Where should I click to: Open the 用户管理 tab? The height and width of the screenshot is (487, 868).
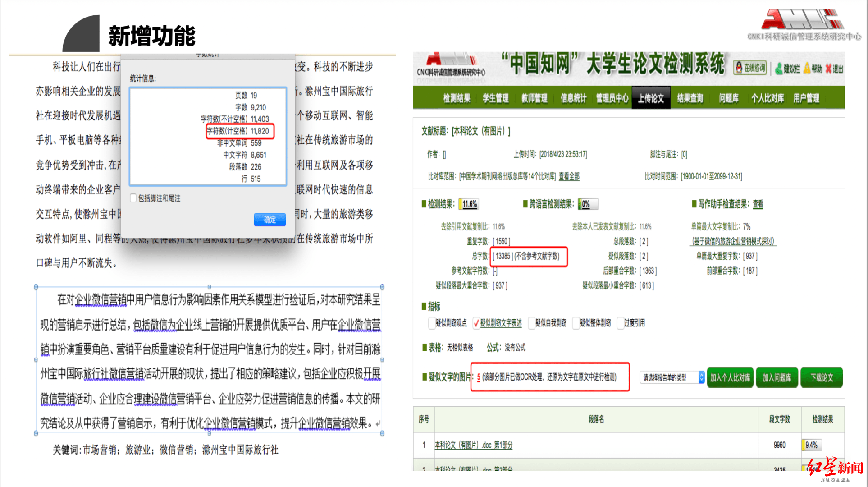806,98
